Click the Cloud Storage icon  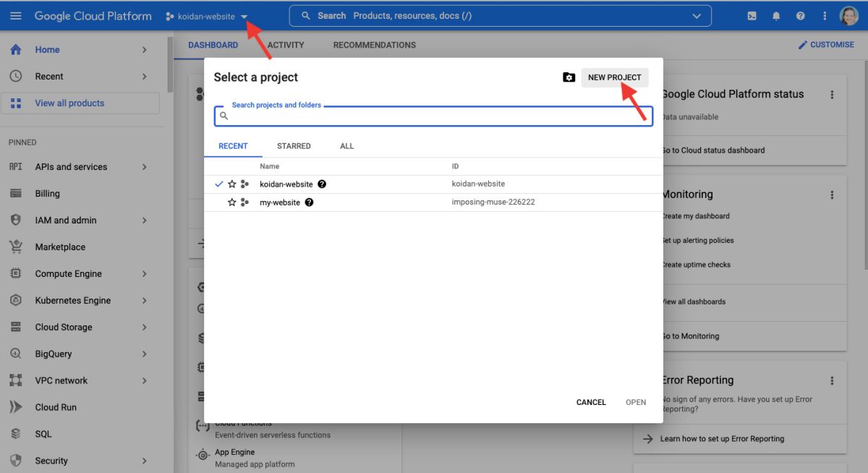[x=16, y=328]
